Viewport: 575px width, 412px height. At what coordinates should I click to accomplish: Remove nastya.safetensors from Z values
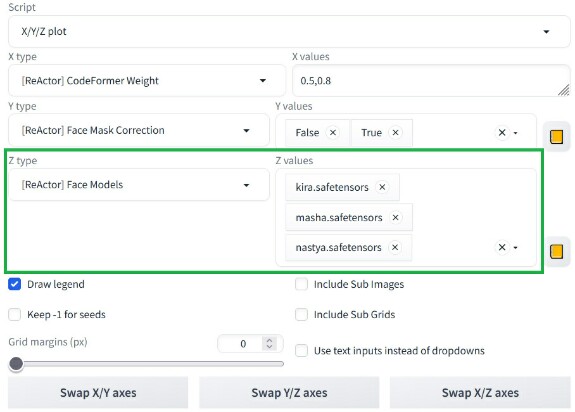(x=395, y=247)
